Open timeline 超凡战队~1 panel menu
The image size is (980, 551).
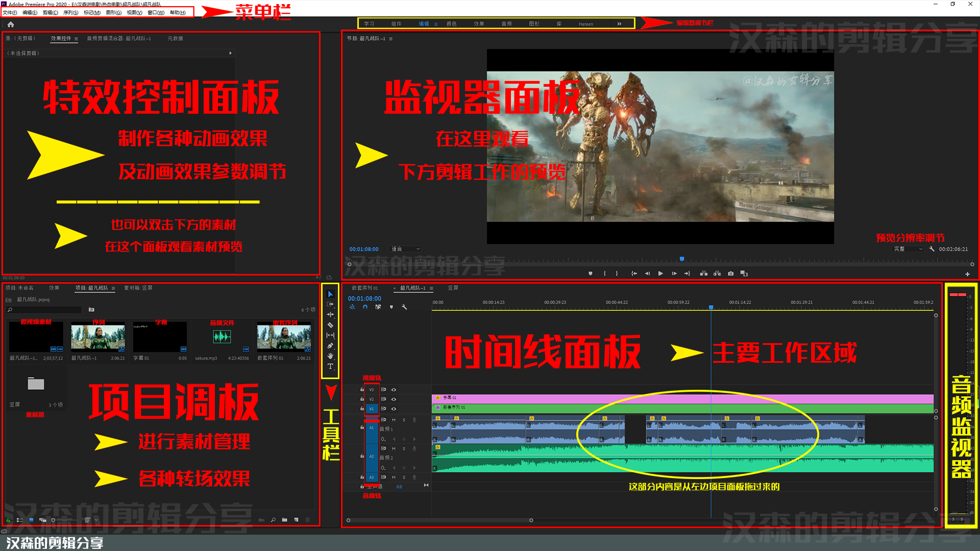point(431,288)
